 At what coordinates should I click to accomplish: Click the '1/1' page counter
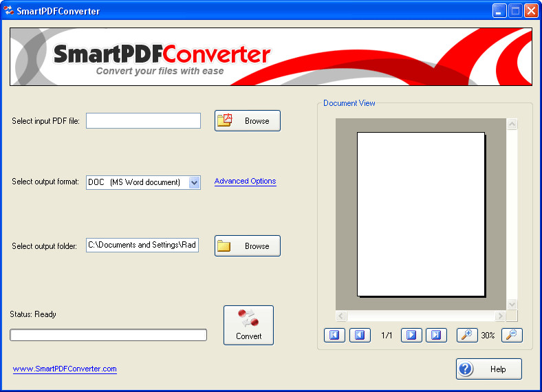(x=387, y=336)
